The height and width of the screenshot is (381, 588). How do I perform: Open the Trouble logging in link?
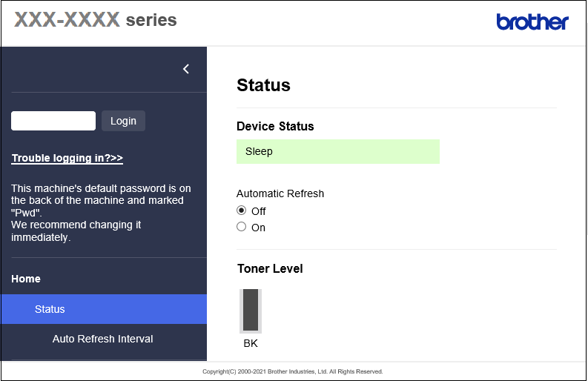(67, 158)
